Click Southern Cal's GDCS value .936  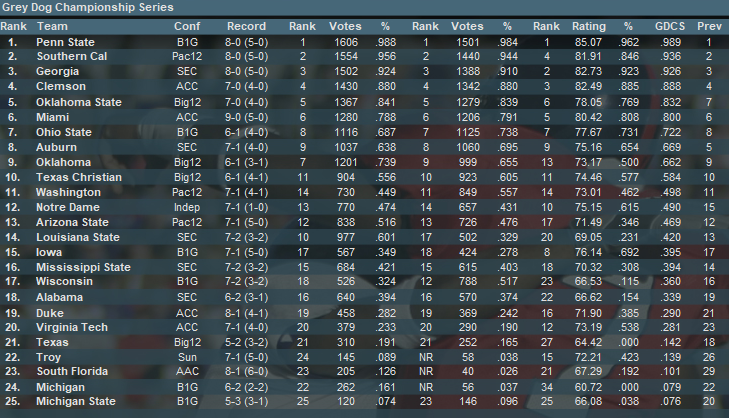670,56
